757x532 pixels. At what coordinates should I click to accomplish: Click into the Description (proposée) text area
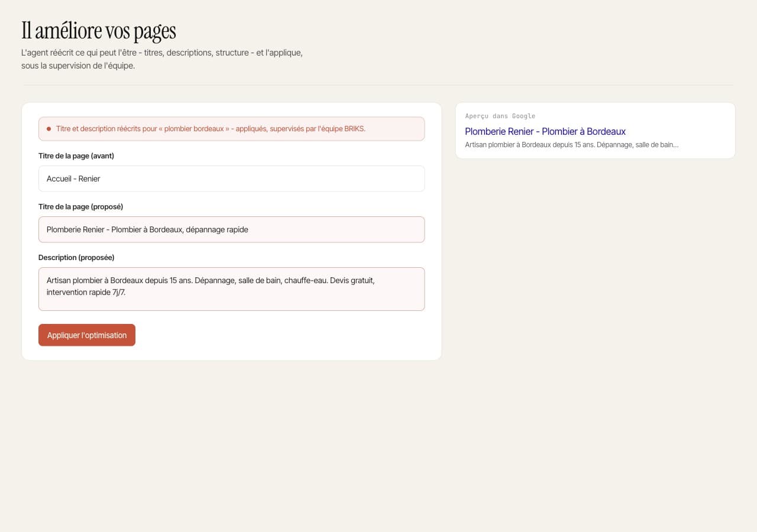click(231, 289)
